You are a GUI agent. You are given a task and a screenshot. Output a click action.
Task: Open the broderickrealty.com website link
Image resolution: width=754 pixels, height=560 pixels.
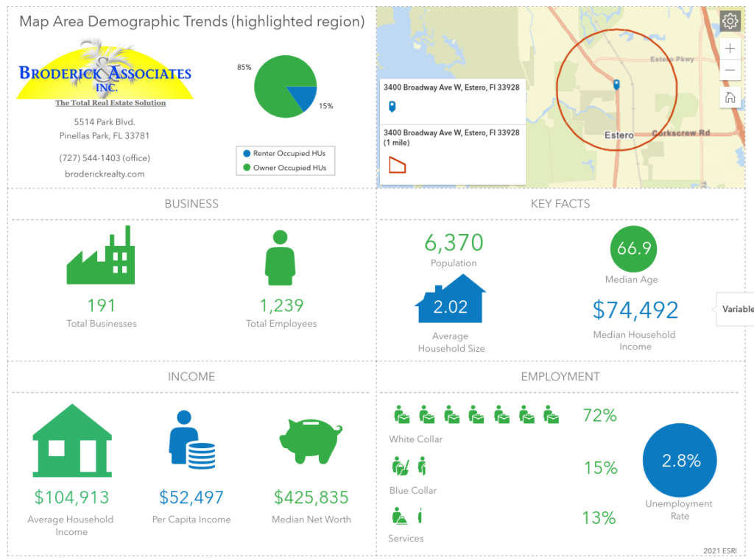pyautogui.click(x=105, y=174)
